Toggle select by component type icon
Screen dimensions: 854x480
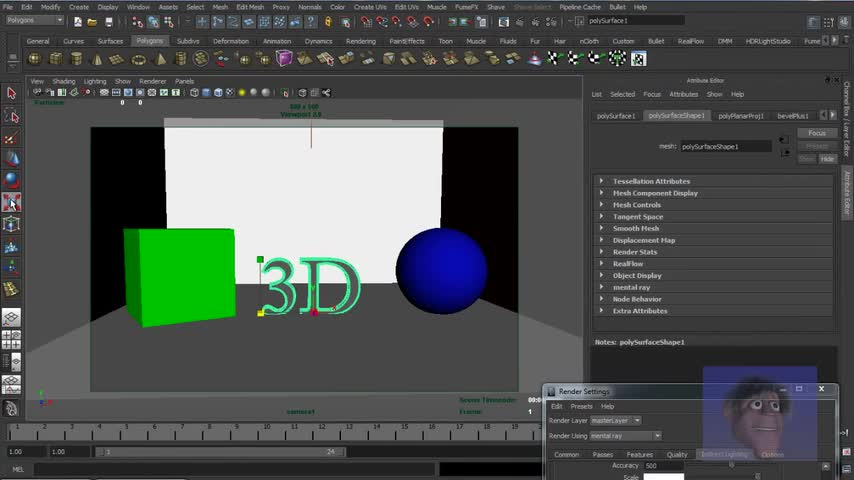pos(169,22)
